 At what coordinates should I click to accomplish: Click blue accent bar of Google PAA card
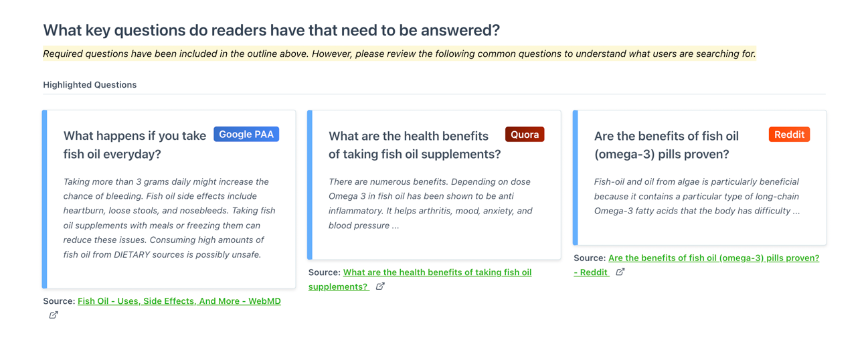click(44, 199)
